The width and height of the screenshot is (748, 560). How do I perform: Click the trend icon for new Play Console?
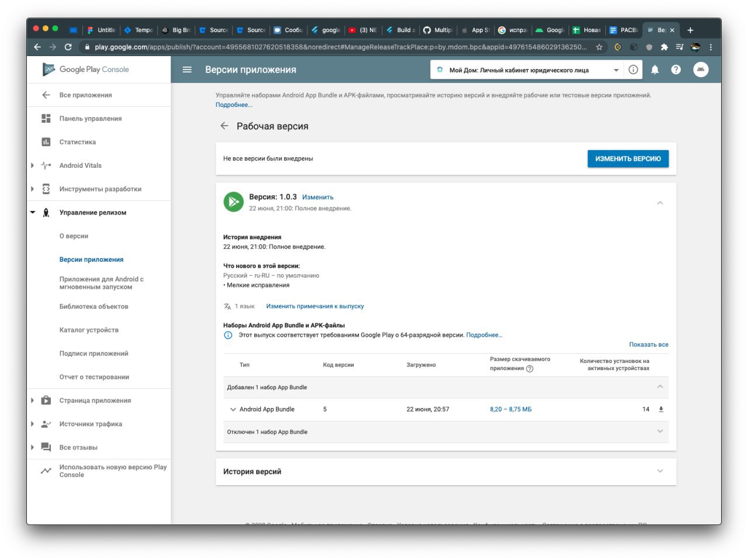pyautogui.click(x=46, y=471)
